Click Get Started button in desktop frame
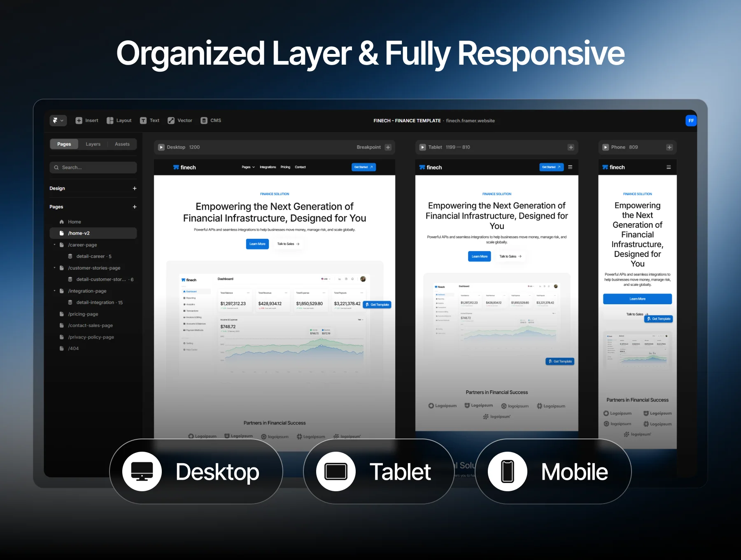This screenshot has height=560, width=741. (364, 167)
